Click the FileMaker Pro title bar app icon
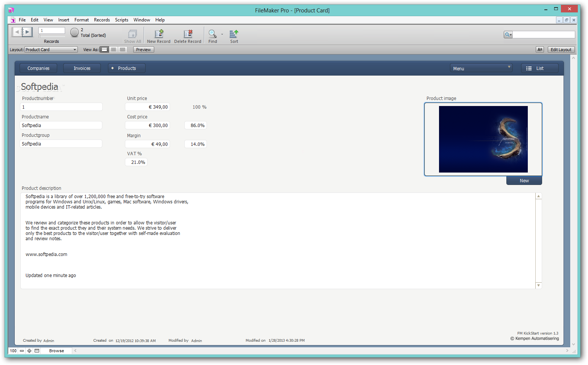This screenshot has width=588, height=365. coord(11,10)
